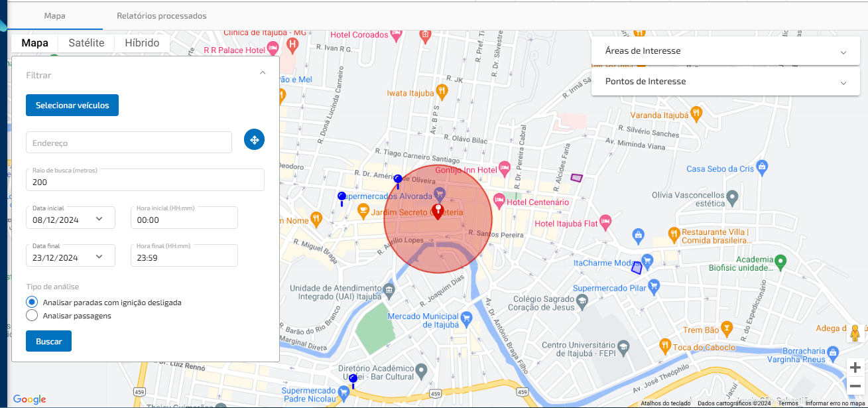Click the blue crosshair locate button beside Endereço
Screen dimensions: 868x408
[x=255, y=139]
